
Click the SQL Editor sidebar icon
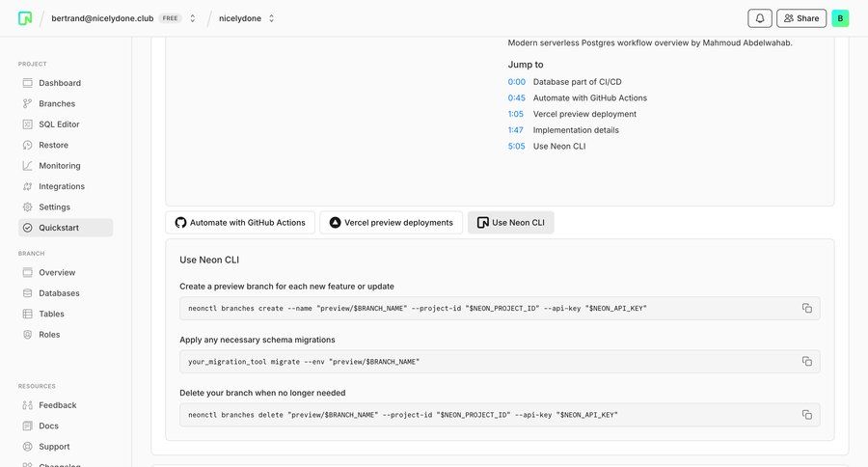pos(27,124)
